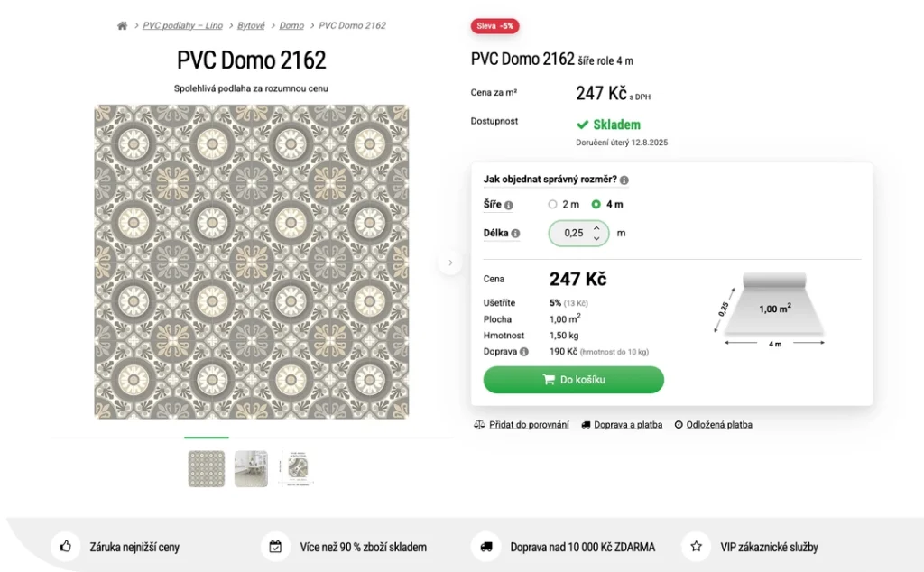Click the info icon next to Doprava
Image resolution: width=924 pixels, height=572 pixels.
[524, 352]
